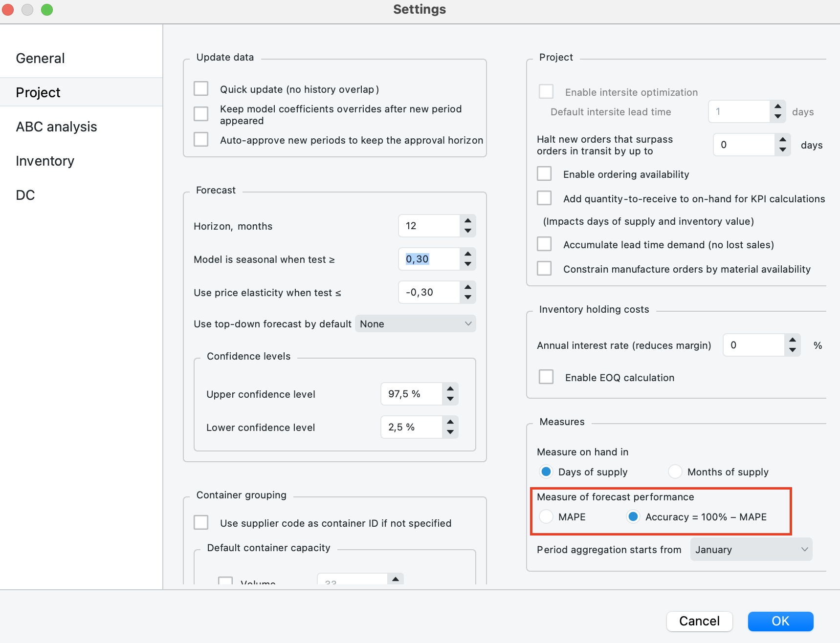Toggle Enable ordering availability checkbox
Image resolution: width=840 pixels, height=643 pixels.
point(544,174)
